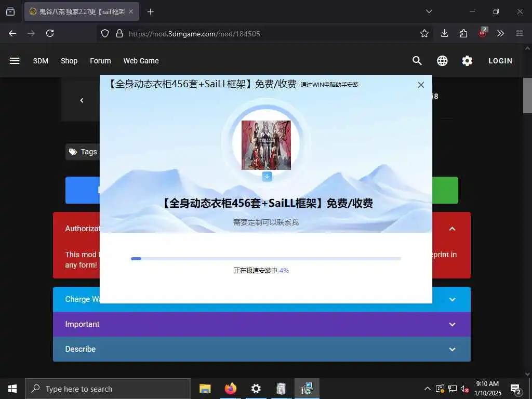This screenshot has height=399, width=532.
Task: Click the green button on the right
Action: coord(445,190)
